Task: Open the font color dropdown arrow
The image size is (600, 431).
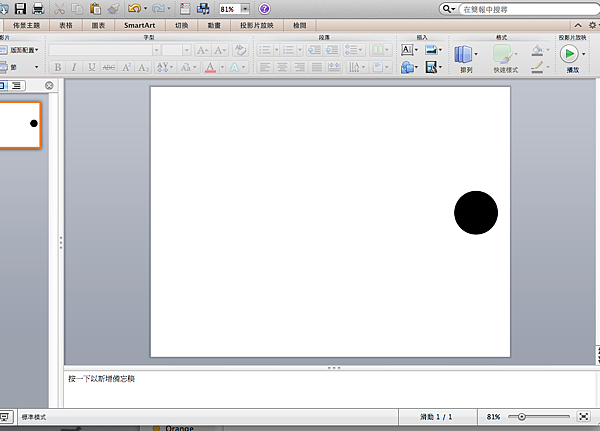Action: pos(222,68)
